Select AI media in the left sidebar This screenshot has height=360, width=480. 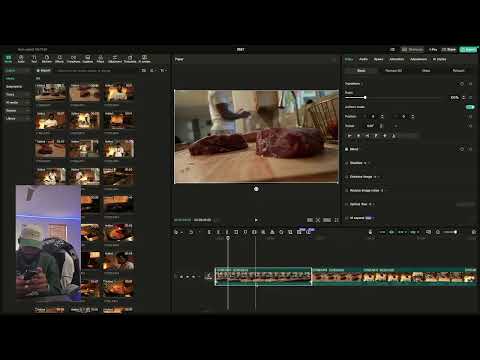pos(12,103)
